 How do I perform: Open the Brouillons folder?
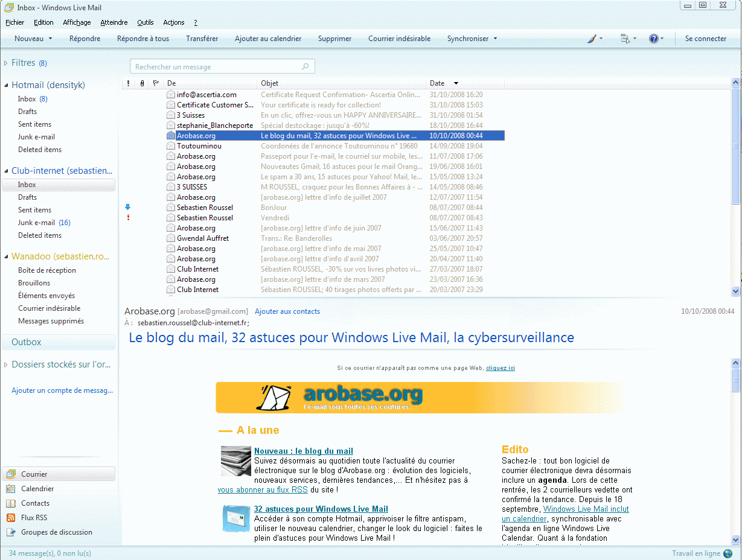34,283
